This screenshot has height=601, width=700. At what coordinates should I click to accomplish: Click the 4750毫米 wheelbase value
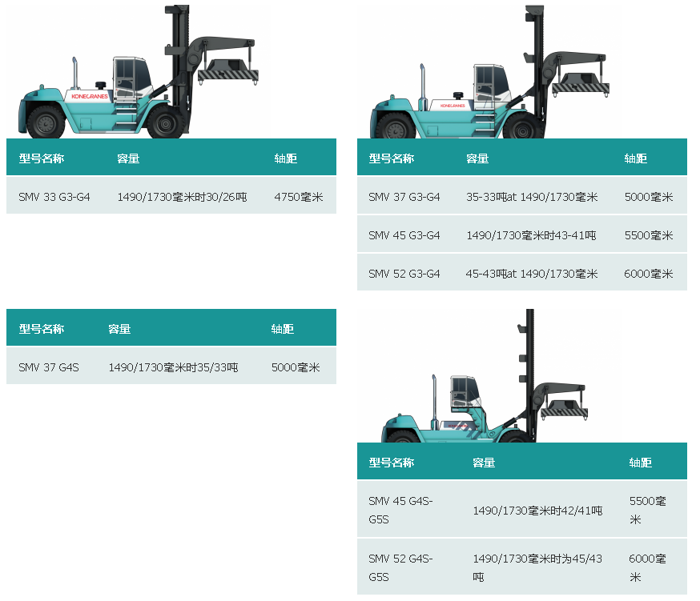[x=298, y=196]
